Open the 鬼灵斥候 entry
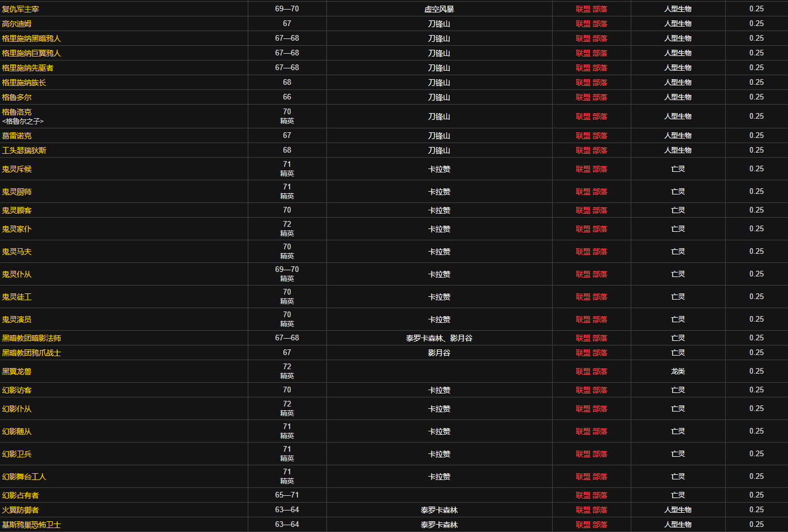The width and height of the screenshot is (788, 532). 17,169
